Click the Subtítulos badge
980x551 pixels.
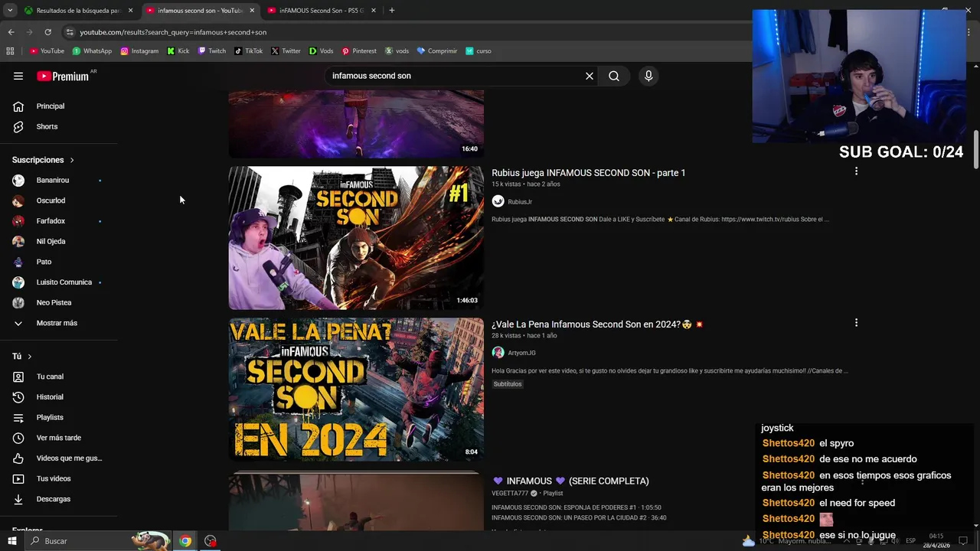pyautogui.click(x=507, y=384)
